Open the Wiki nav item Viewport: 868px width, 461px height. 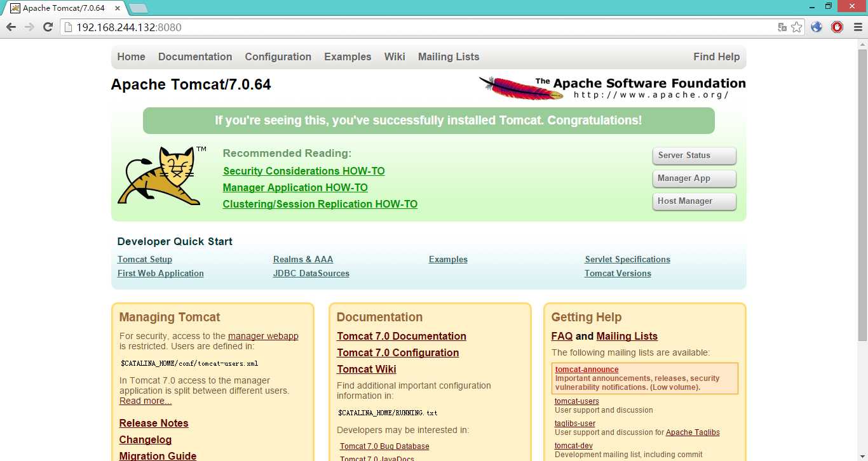coord(395,57)
